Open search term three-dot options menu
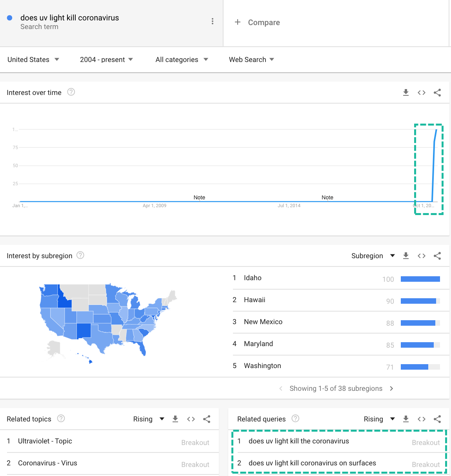 click(x=213, y=21)
